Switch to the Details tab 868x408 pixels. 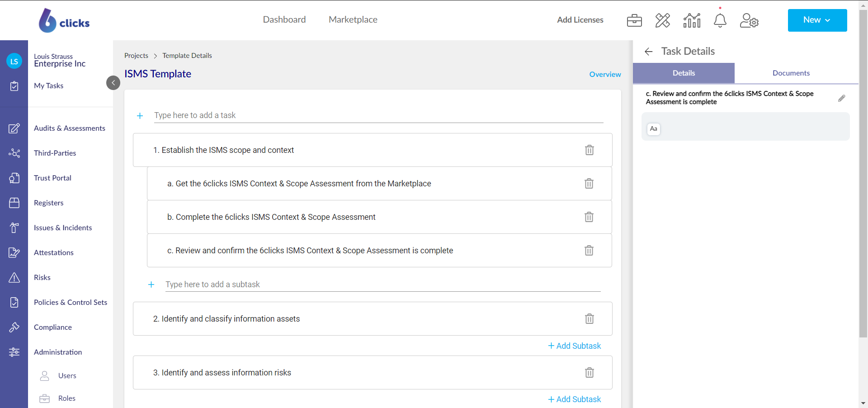pos(684,73)
